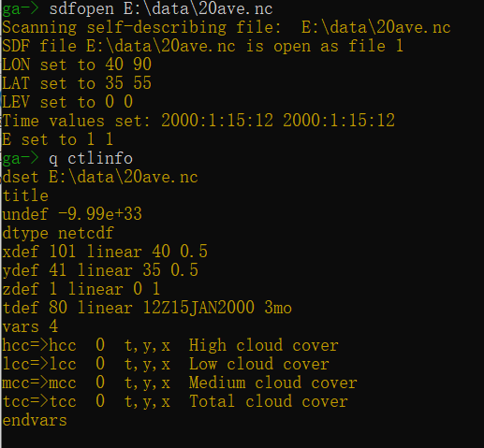Click the 'q ctlinfo' command text

91,159
